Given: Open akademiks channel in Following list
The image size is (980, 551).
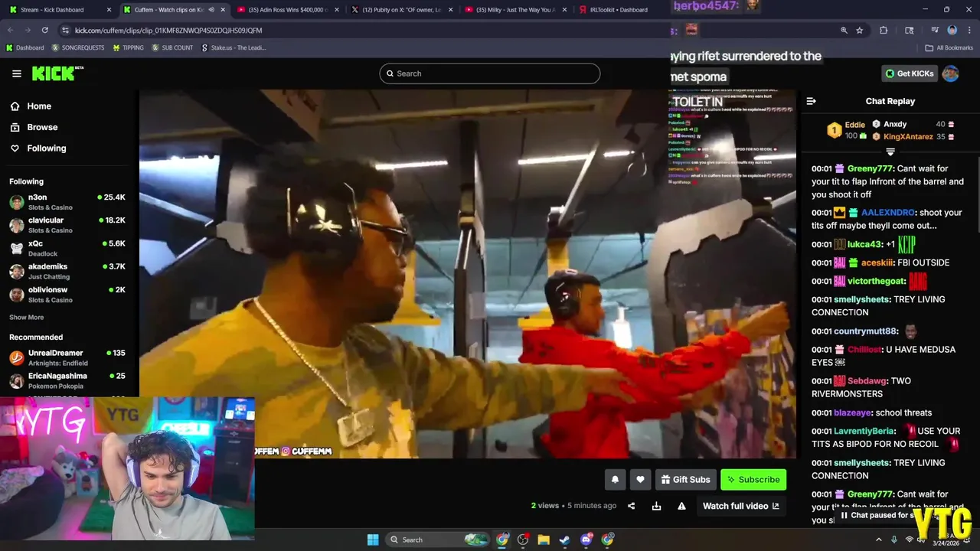Looking at the screenshot, I should [x=67, y=271].
